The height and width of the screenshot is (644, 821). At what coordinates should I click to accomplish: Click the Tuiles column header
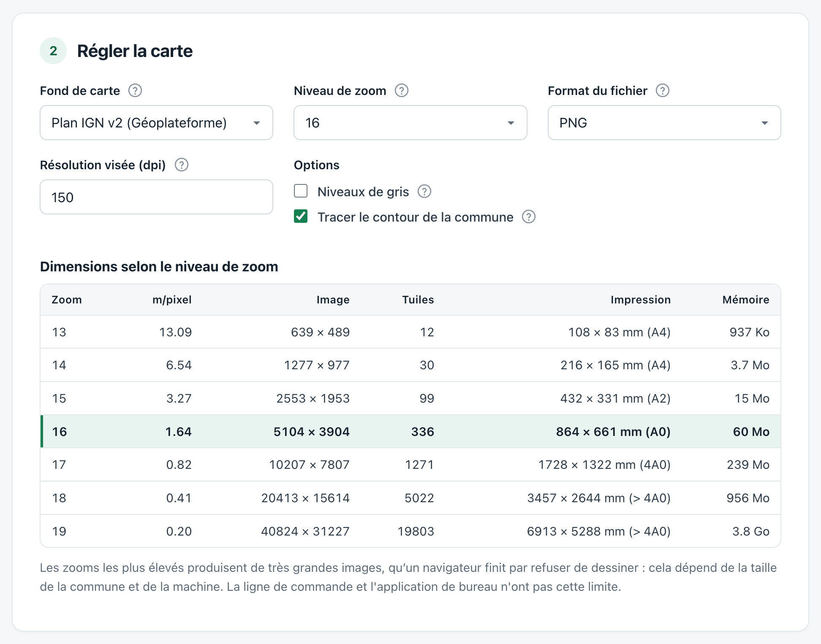(418, 300)
